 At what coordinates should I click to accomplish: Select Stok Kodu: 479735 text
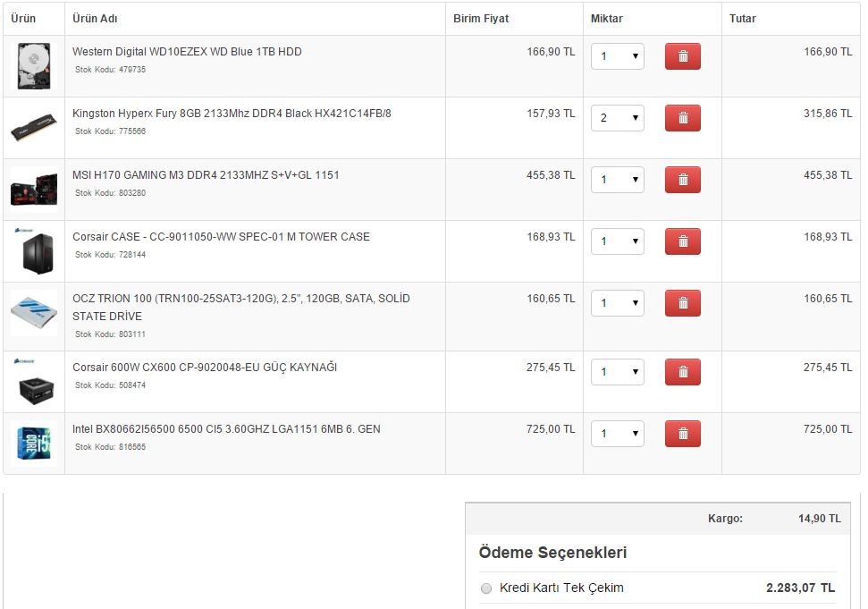pos(111,70)
